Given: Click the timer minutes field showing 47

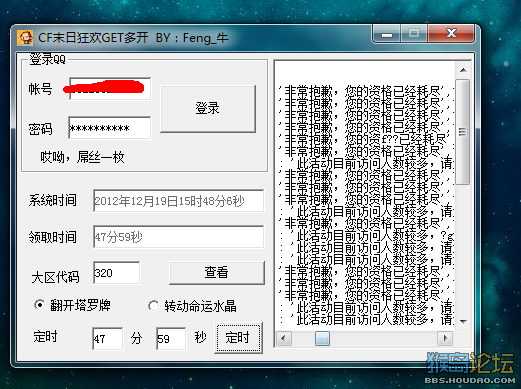Looking at the screenshot, I should [107, 338].
